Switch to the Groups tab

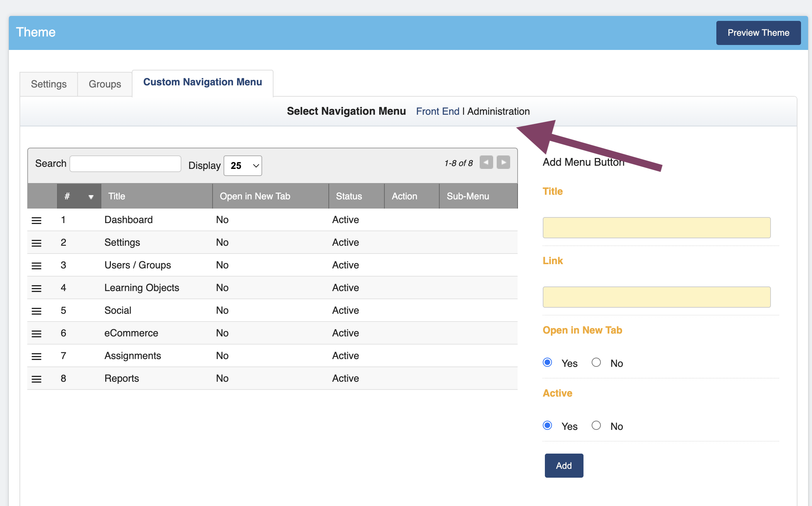(105, 84)
